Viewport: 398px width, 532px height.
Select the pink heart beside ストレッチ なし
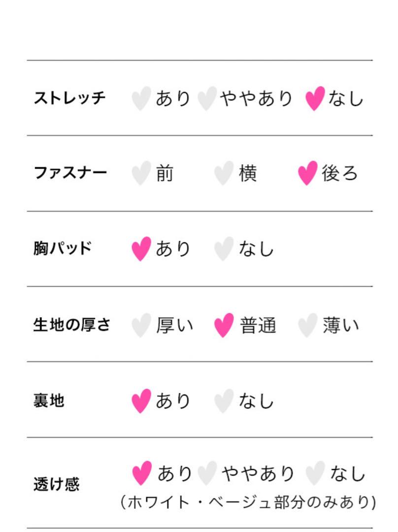coord(315,99)
